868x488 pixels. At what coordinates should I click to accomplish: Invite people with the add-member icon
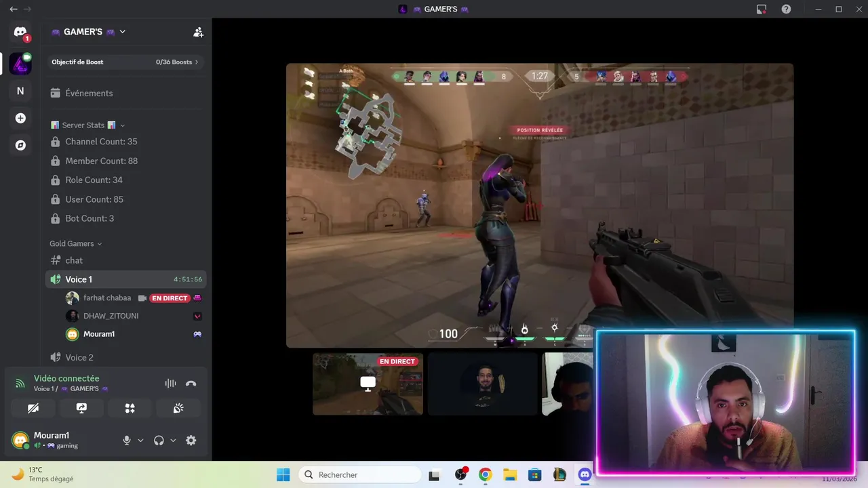click(x=198, y=32)
